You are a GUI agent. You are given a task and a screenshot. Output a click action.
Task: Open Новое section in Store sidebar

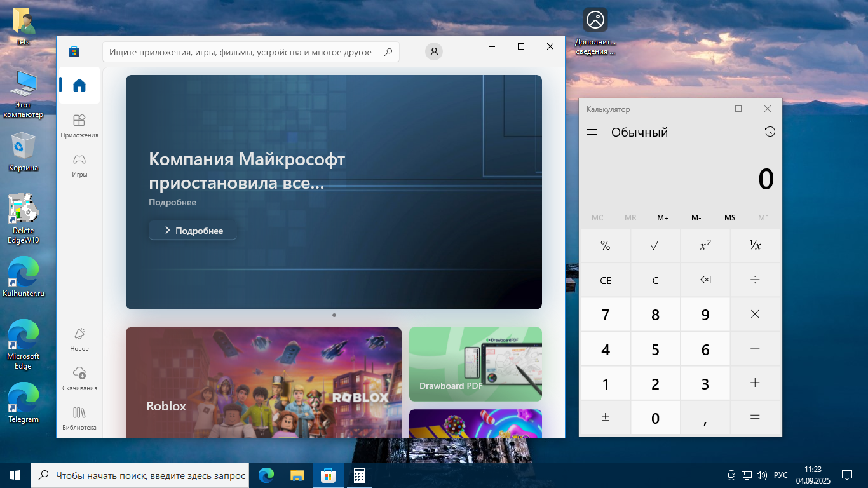click(x=79, y=339)
